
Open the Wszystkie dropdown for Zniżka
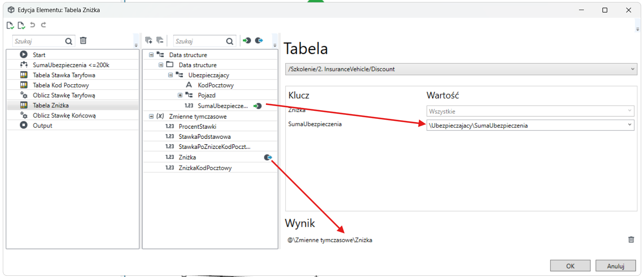(629, 110)
